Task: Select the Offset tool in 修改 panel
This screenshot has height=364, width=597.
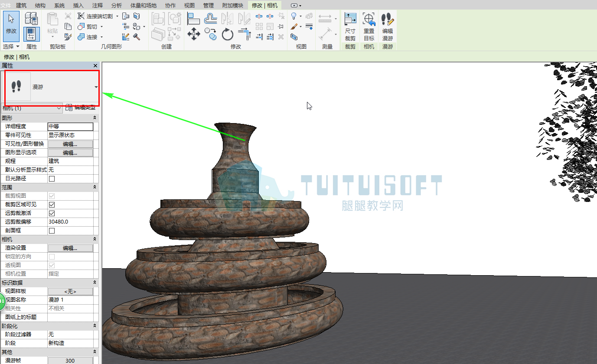Action: coord(211,18)
